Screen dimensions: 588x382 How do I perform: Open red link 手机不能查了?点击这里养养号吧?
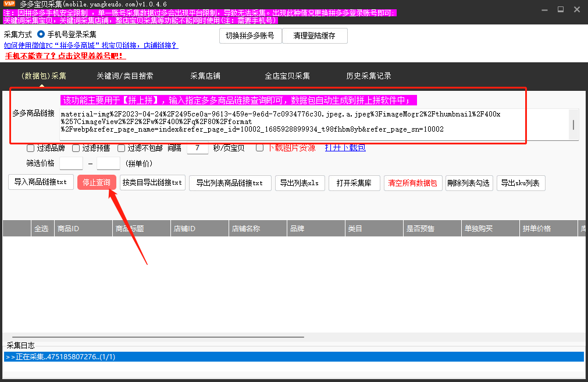(x=65, y=56)
